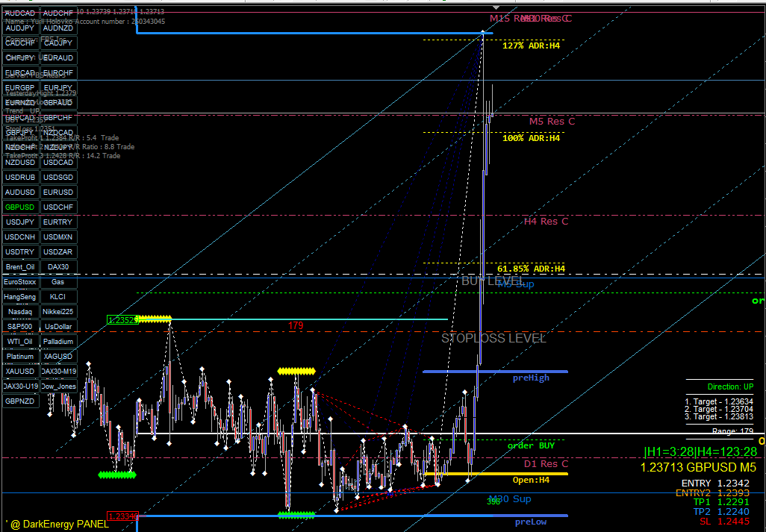Click the '61.85% ADR:H4' level label
Viewport: 766px width, 532px height.
[531, 269]
